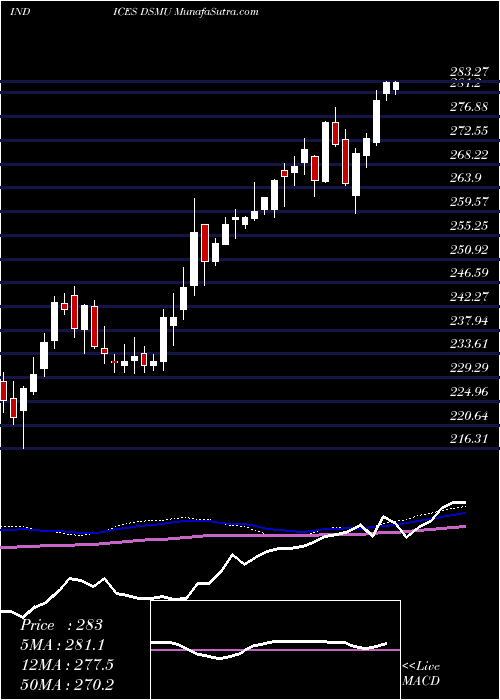
Task: Click the 237.94 price axis label
Action: (469, 321)
